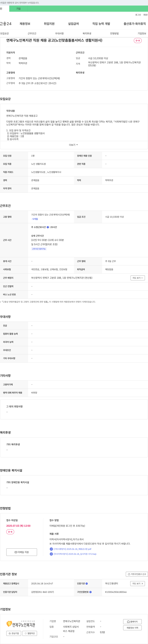Jump to 복리후생 section tab
Screen dimensions: 148x644
(x=87, y=33)
